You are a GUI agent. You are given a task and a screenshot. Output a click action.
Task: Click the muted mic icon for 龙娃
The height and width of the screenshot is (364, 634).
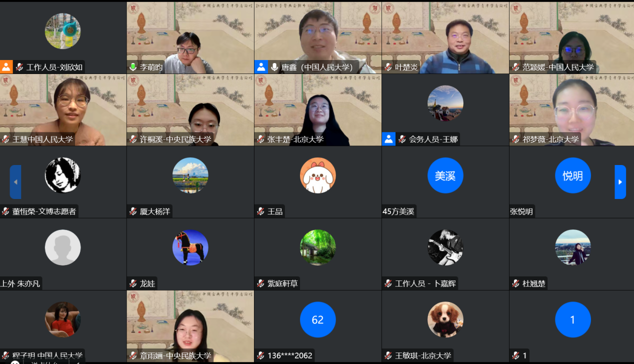(133, 283)
